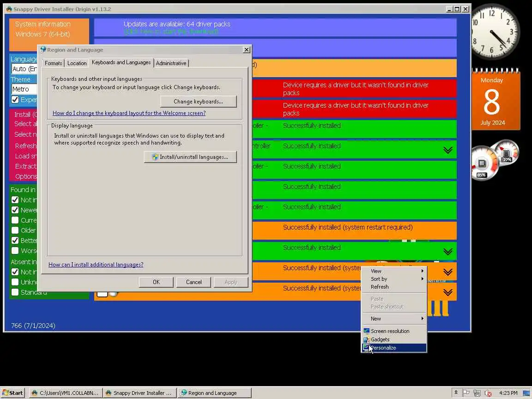Open the Language dropdown in Snappy
Screen dimensions: 532x399
pyautogui.click(x=24, y=69)
